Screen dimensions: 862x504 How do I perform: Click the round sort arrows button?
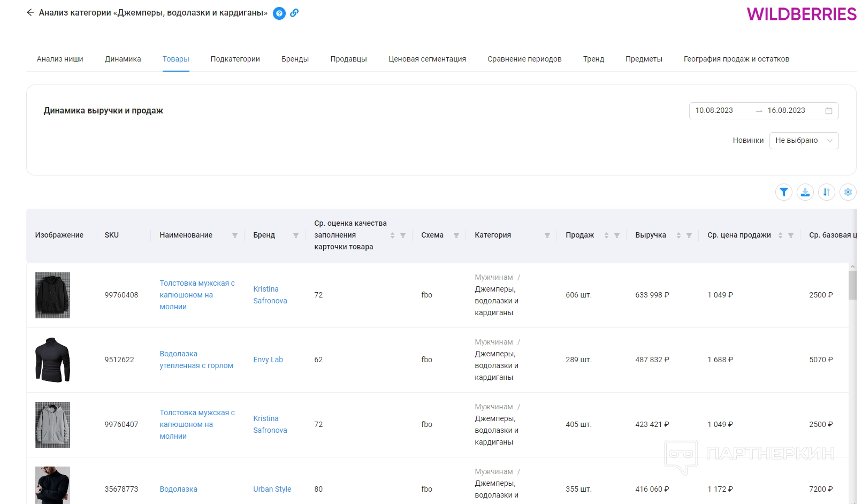(x=826, y=192)
